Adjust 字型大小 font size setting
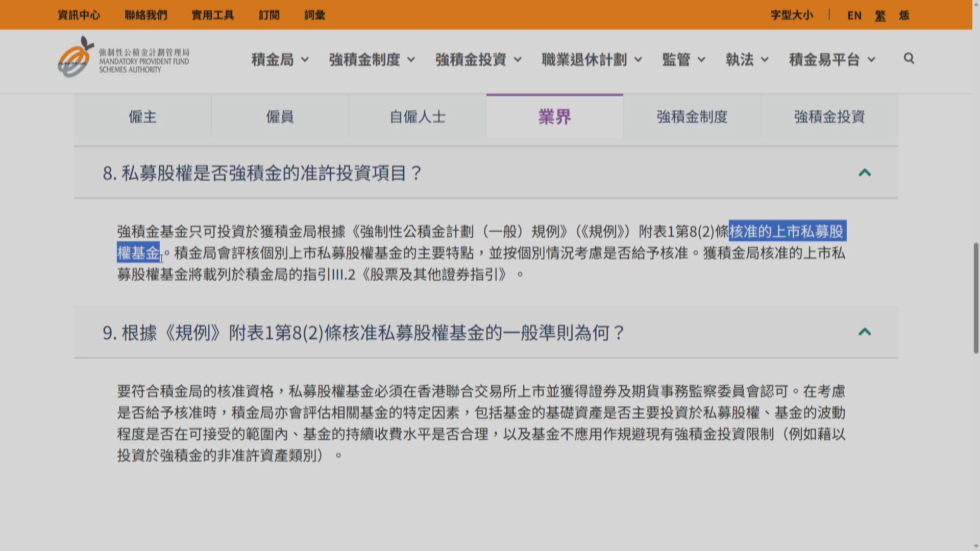Screen dimensions: 980x551 point(791,15)
